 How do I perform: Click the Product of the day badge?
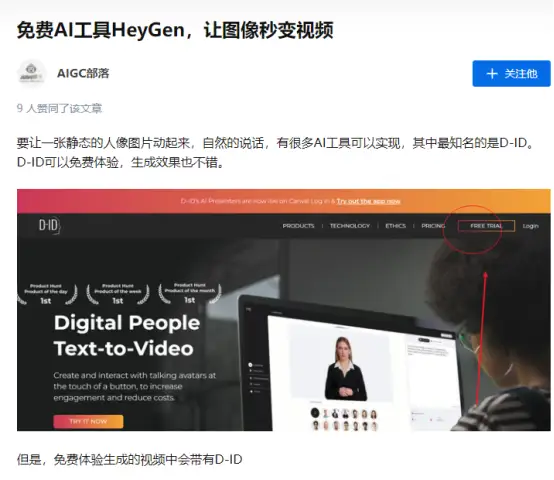click(46, 294)
